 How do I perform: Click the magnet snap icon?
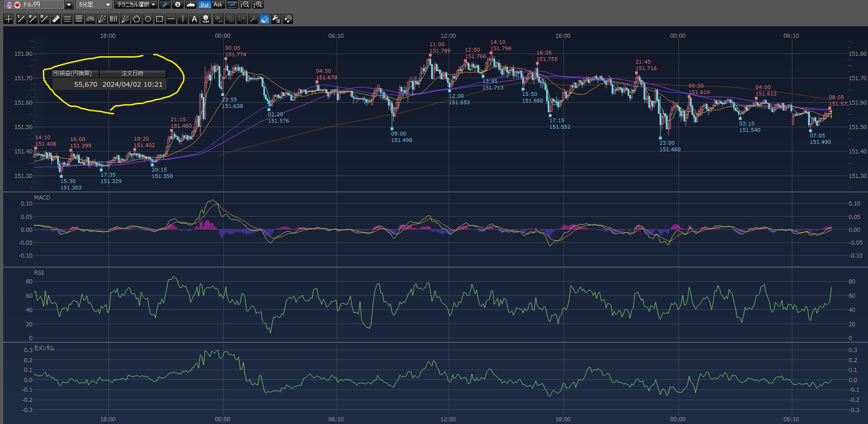point(288,19)
